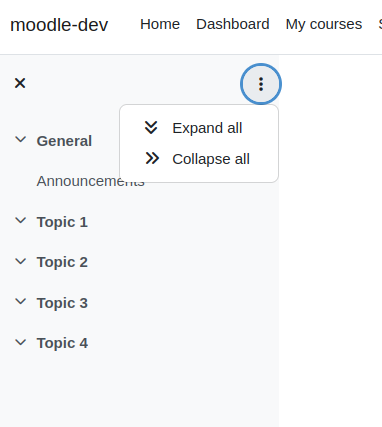This screenshot has width=382, height=427.
Task: Click the double-arrow Collapse all icon
Action: (x=152, y=159)
